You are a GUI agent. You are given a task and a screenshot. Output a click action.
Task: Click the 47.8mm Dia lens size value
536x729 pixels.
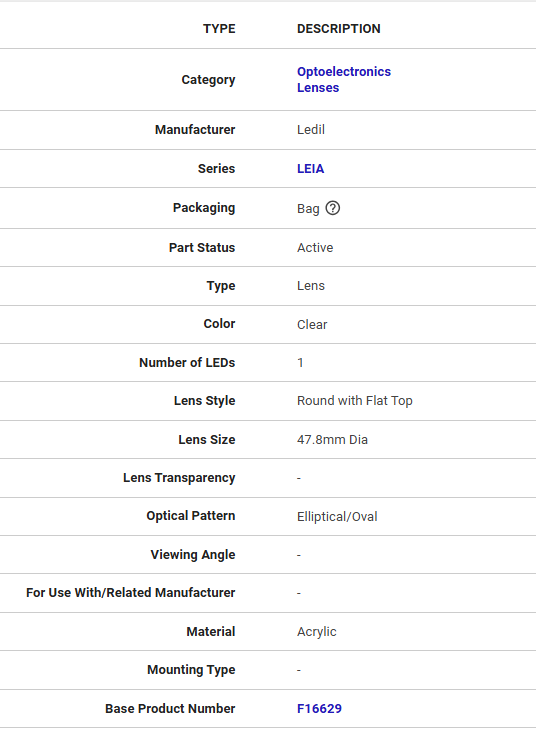click(x=332, y=439)
